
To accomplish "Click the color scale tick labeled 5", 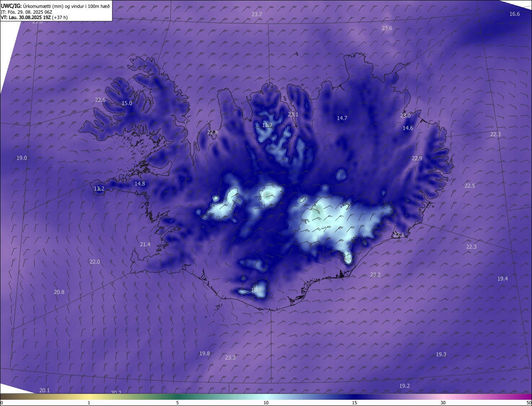I will coord(177,403).
